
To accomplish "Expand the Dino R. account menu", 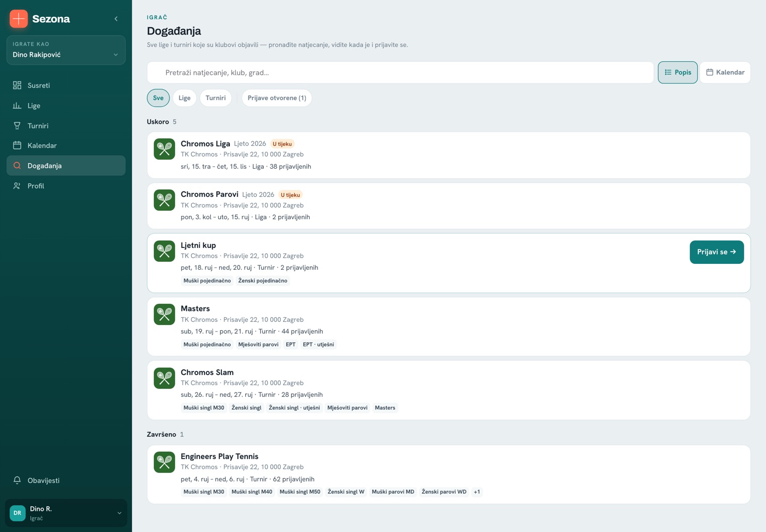I will tap(66, 513).
